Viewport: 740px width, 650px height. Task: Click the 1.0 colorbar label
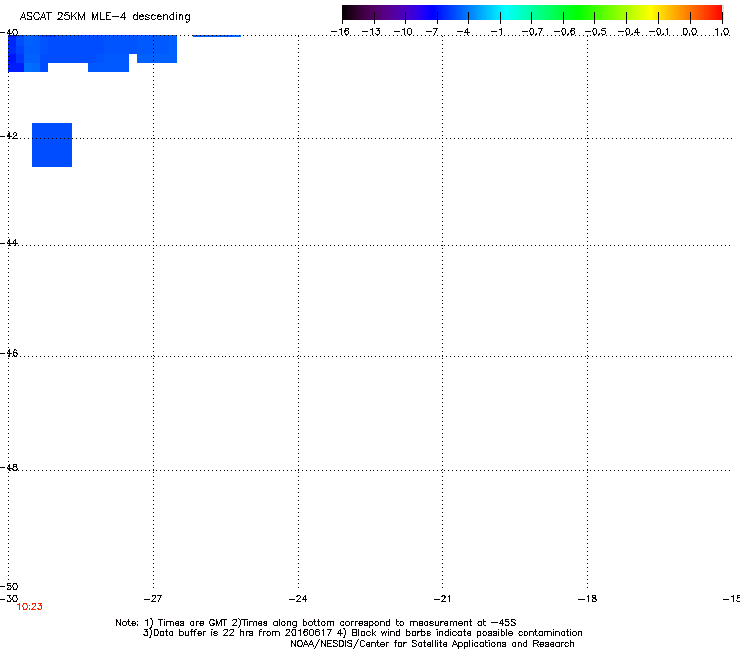click(x=722, y=32)
